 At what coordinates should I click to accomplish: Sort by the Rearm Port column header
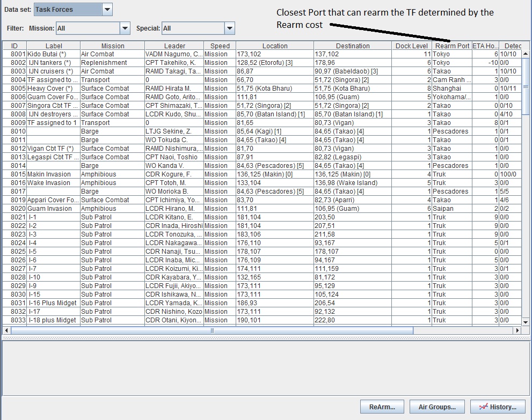pyautogui.click(x=452, y=46)
